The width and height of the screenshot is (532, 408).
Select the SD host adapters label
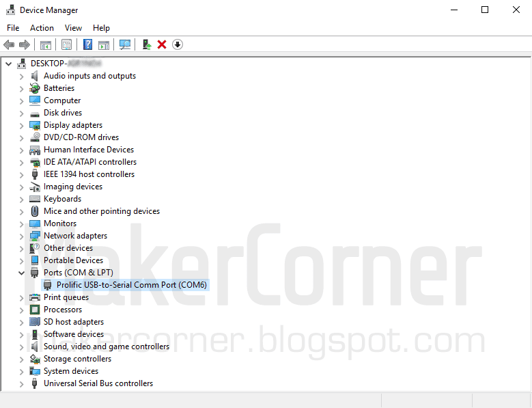pyautogui.click(x=74, y=322)
